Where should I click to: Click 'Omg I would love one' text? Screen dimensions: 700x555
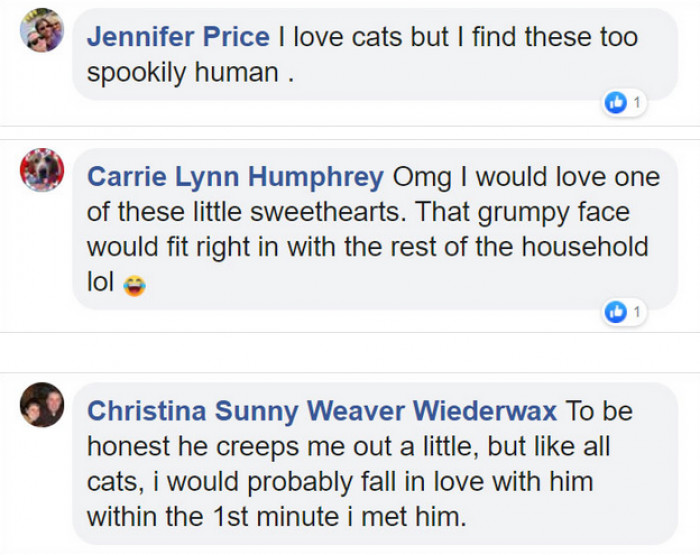526,177
